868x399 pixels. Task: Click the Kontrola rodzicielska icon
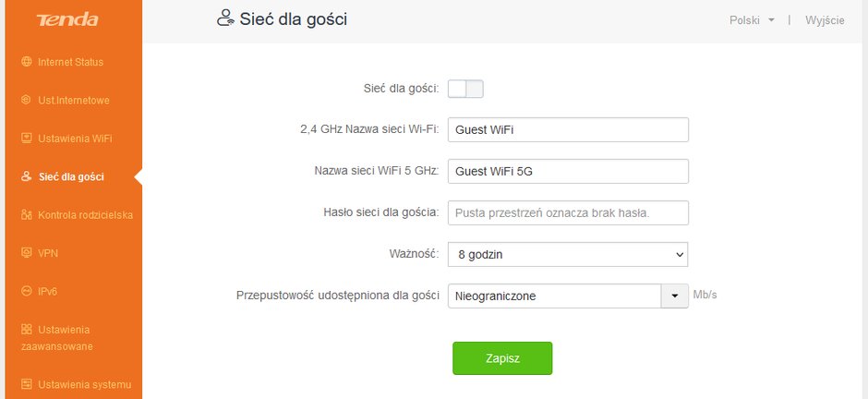pyautogui.click(x=26, y=214)
